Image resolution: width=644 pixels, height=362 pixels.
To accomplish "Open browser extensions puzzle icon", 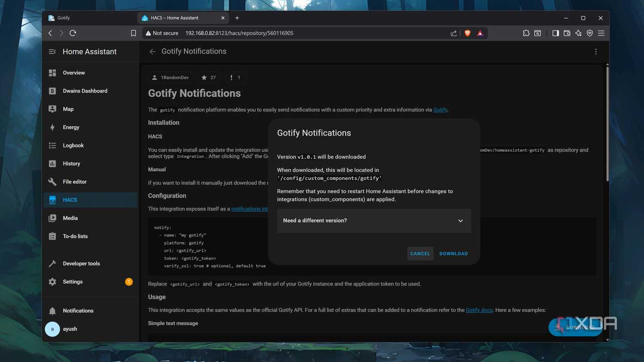I will click(x=526, y=33).
